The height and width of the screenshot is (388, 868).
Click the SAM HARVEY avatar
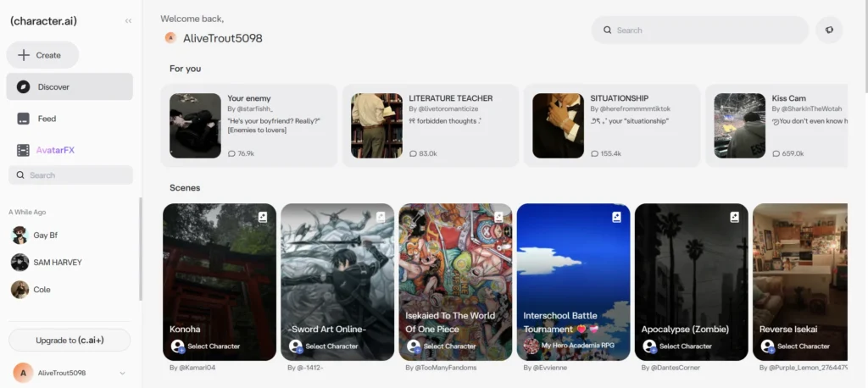coord(20,263)
